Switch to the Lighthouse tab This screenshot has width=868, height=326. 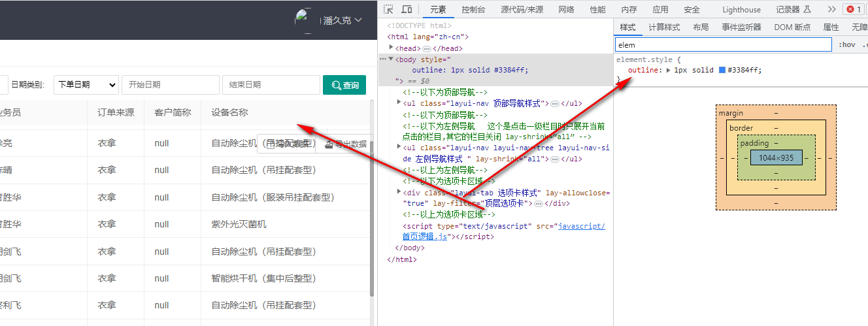coord(741,9)
